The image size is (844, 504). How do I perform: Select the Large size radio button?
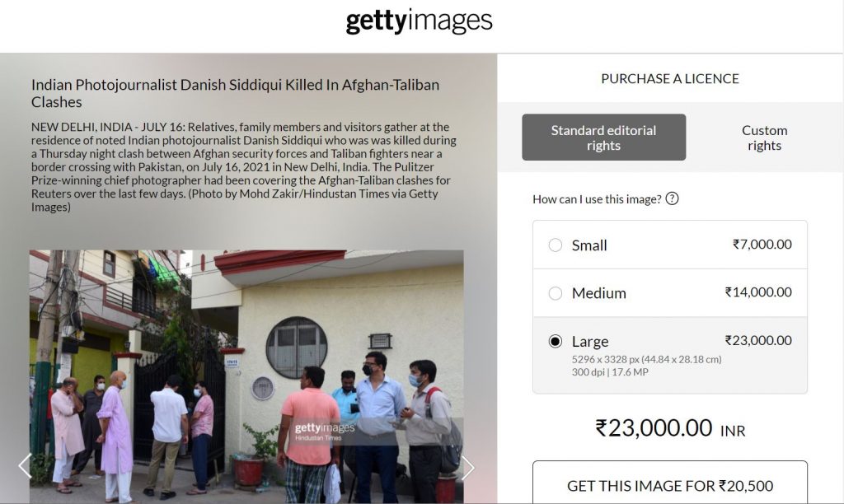coord(555,342)
